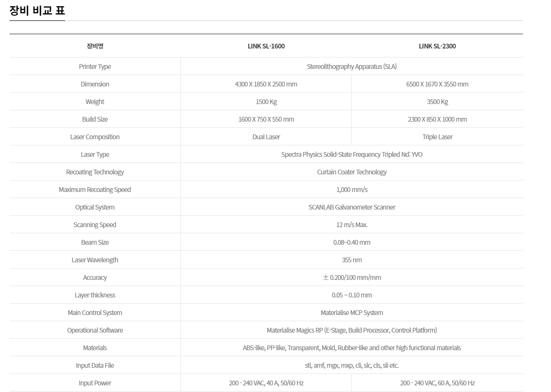Image resolution: width=551 pixels, height=392 pixels.
Task: Click the Dual Laser cell
Action: (x=266, y=137)
